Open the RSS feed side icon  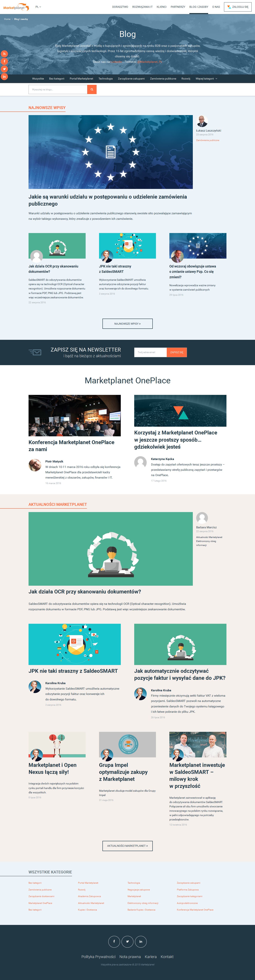(x=4, y=54)
